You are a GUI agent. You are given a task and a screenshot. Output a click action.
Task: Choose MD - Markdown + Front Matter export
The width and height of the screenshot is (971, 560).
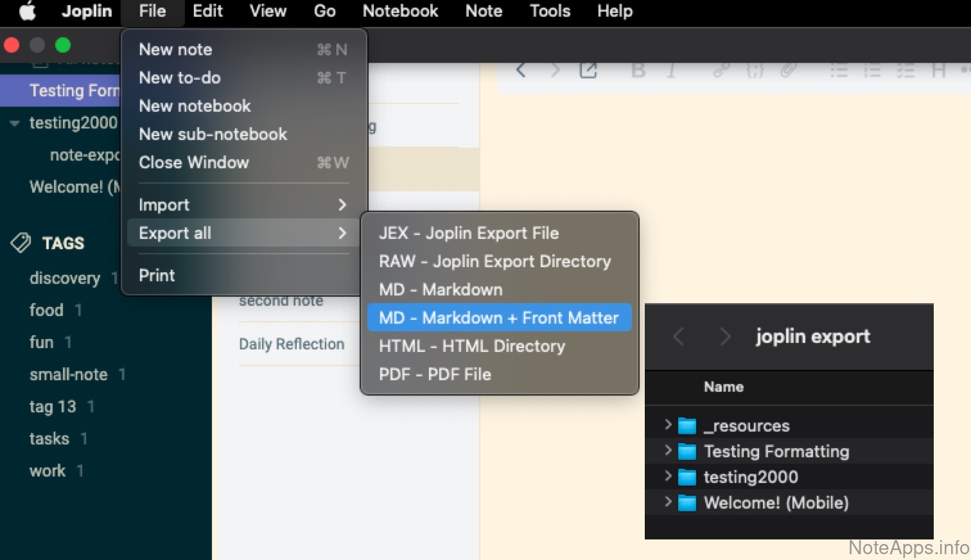coord(498,318)
